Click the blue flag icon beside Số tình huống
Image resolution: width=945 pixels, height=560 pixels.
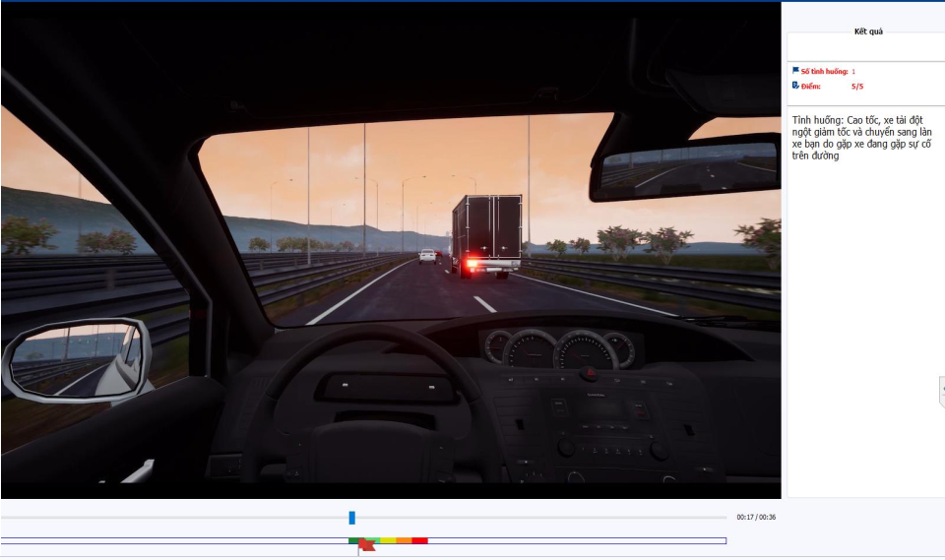point(795,71)
